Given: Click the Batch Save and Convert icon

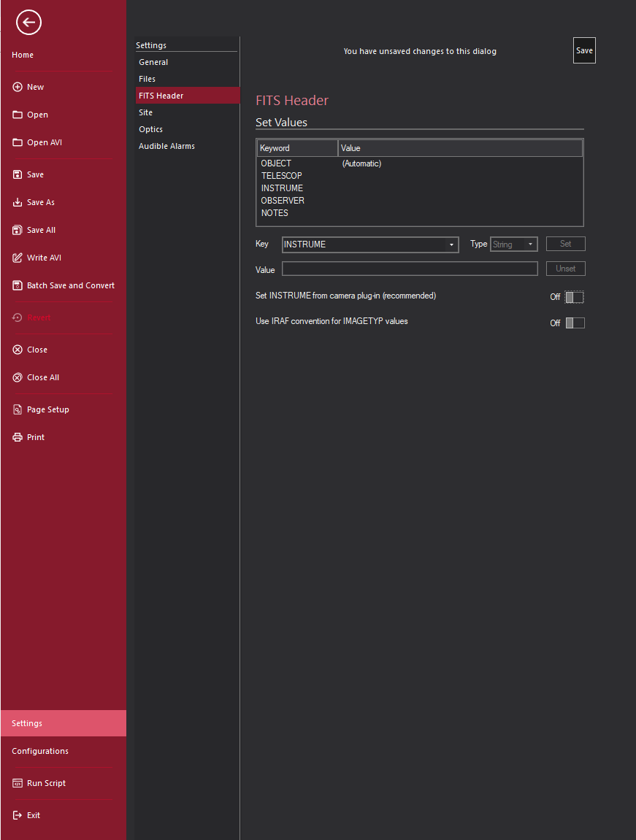Looking at the screenshot, I should tap(18, 285).
